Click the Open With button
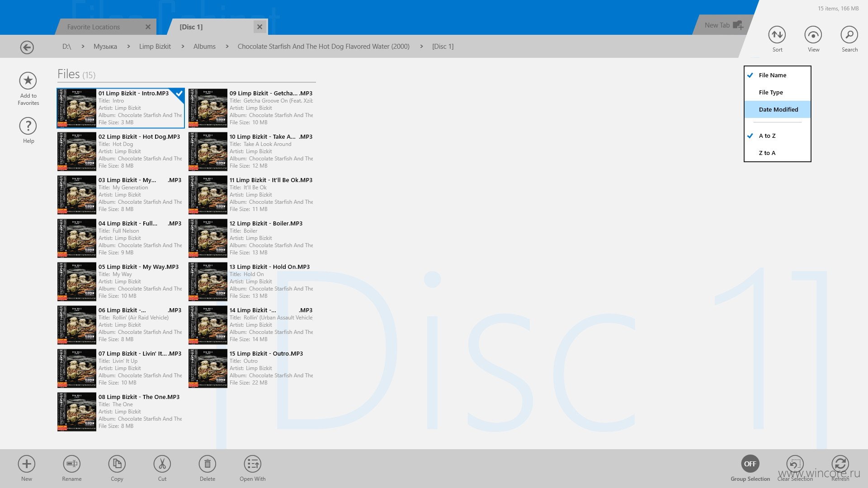 click(x=253, y=464)
